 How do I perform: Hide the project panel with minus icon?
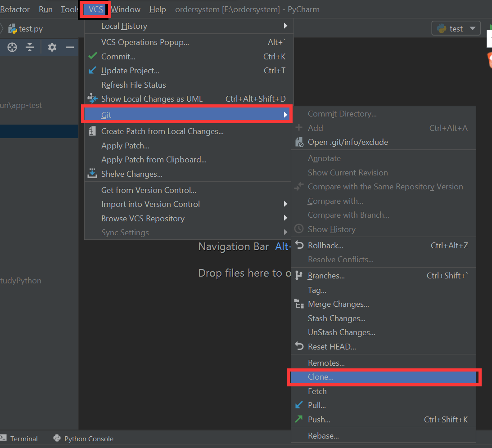pos(70,47)
